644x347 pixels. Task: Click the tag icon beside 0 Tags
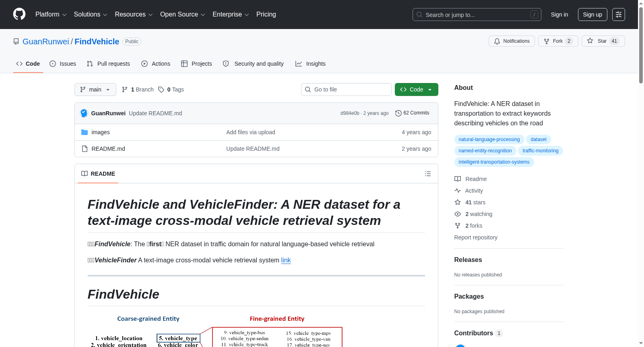tap(161, 89)
